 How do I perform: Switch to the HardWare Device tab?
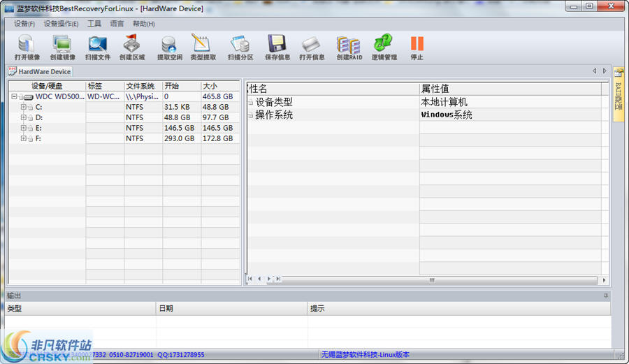pyautogui.click(x=40, y=72)
